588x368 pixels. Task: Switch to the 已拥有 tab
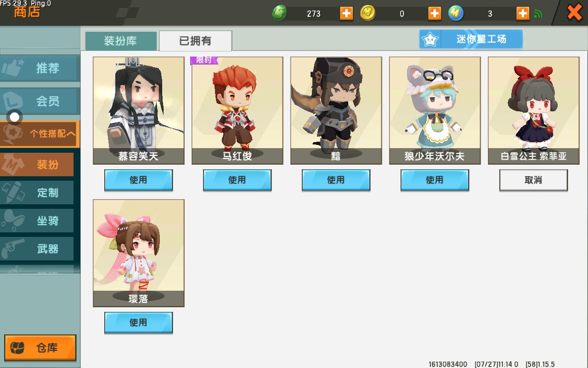click(x=195, y=41)
